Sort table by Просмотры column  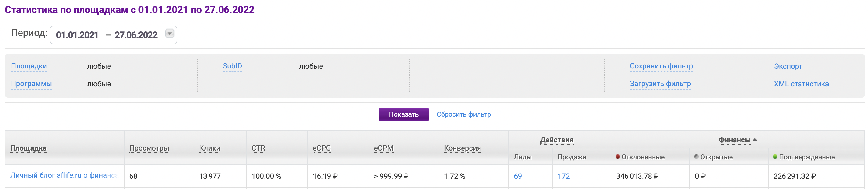pyautogui.click(x=149, y=148)
